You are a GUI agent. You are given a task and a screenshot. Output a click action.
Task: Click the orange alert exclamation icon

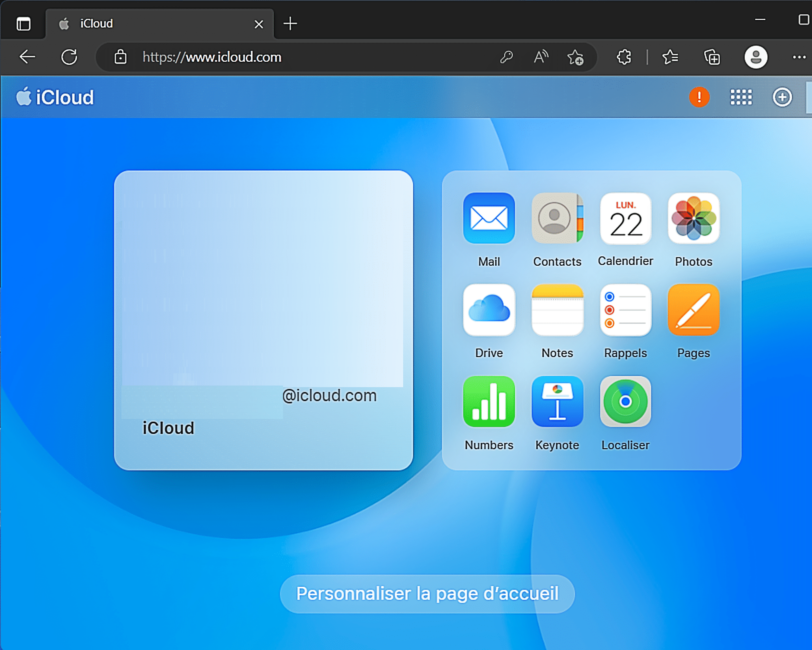tap(699, 97)
